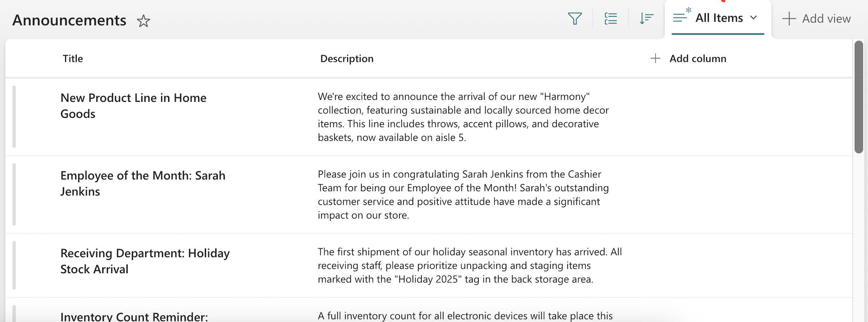Switch to the All Items tab

pos(719,18)
